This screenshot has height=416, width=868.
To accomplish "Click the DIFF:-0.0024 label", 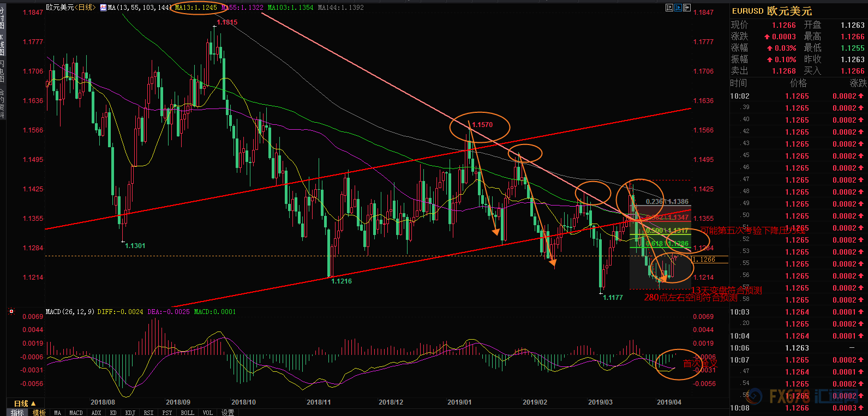I will click(121, 312).
